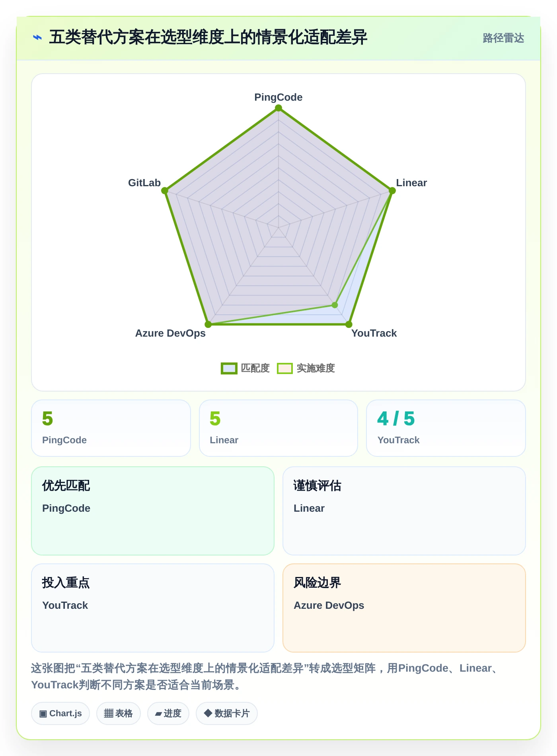Viewport: 557px width, 756px height.
Task: Select the 优先匹配 PingCode panel
Action: 153,511
